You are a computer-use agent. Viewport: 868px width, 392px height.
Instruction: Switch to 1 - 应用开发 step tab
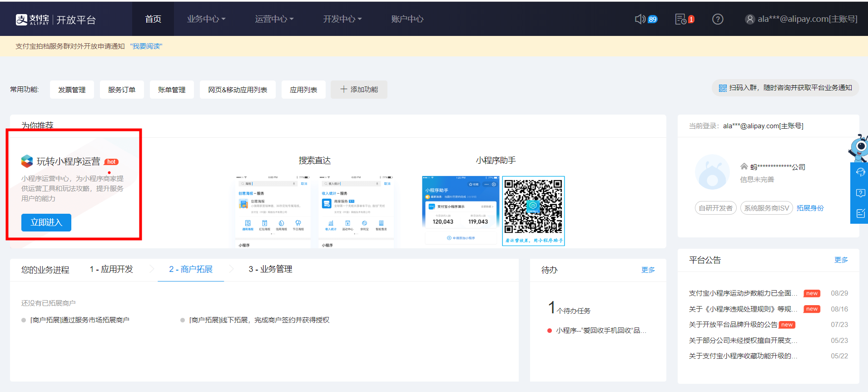pos(111,269)
